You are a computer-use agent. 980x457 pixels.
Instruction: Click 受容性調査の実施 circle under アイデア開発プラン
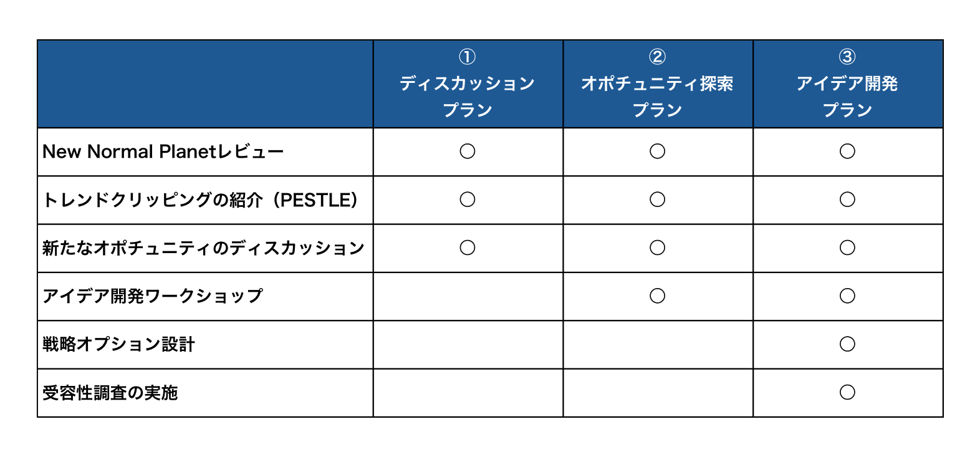tap(848, 393)
